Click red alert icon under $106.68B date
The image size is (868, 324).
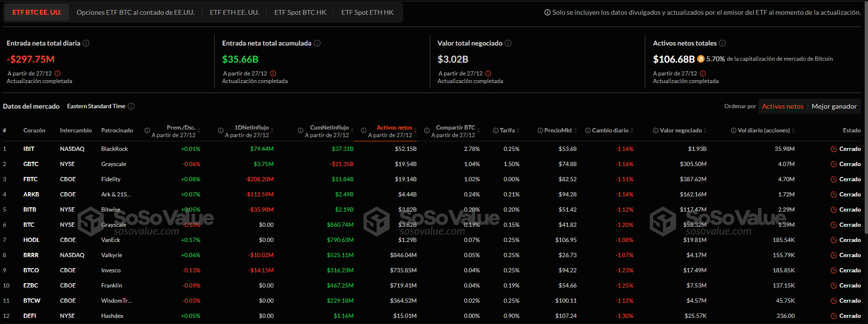click(x=703, y=74)
